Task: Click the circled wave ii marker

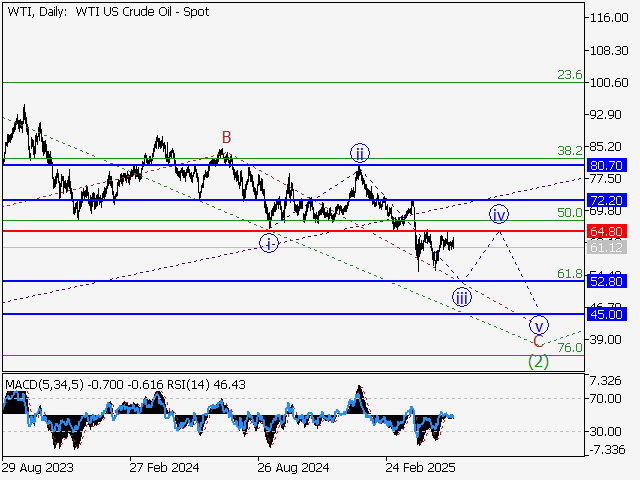Action: tap(359, 152)
